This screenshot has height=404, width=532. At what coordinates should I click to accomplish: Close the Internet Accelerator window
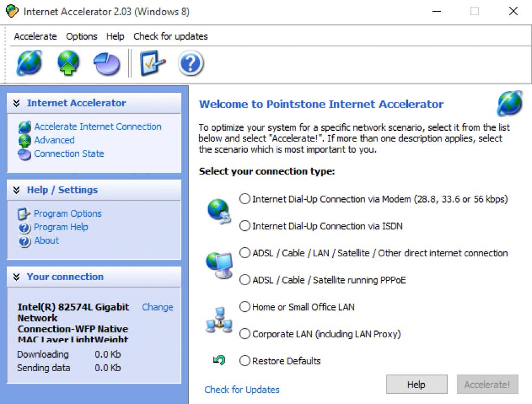coord(513,11)
